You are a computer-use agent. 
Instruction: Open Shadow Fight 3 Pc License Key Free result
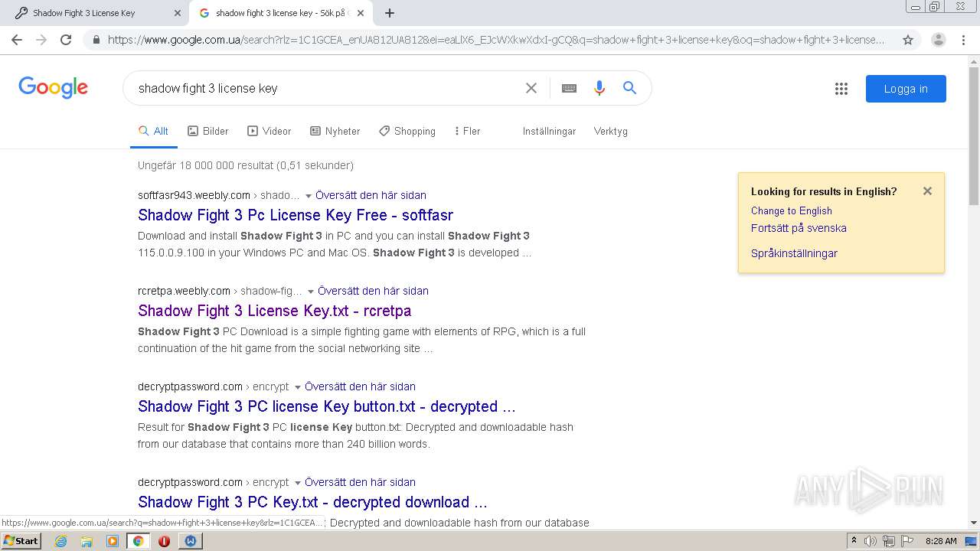point(296,215)
